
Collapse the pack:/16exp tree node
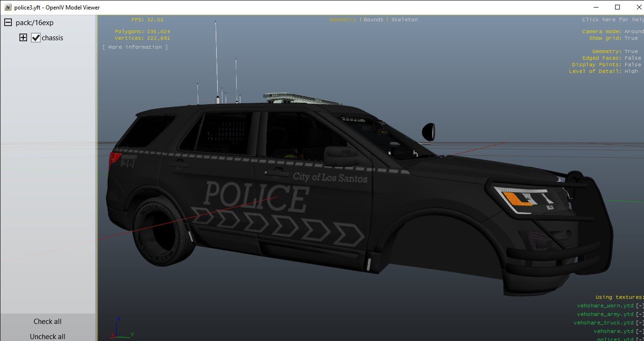coord(8,23)
